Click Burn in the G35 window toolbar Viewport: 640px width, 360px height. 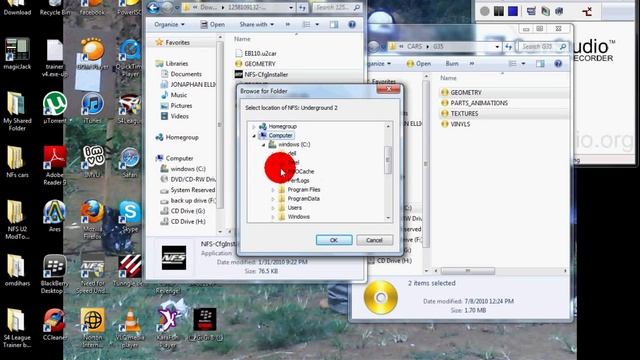[451, 64]
